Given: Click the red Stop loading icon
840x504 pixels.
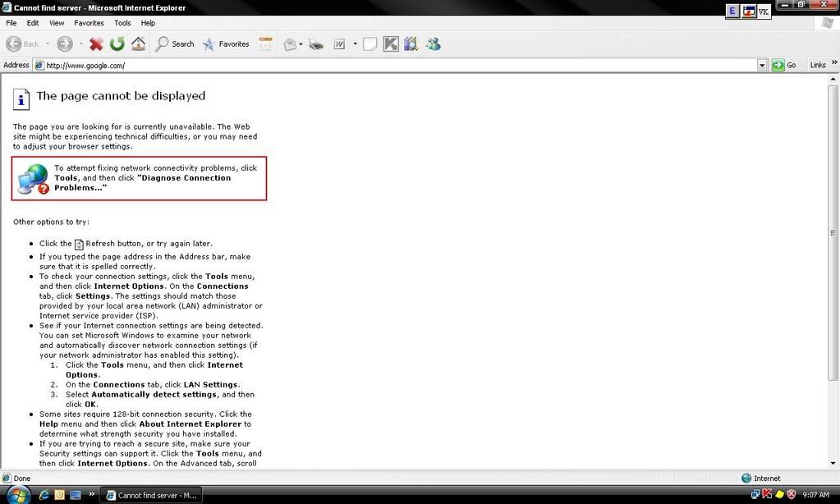Looking at the screenshot, I should (96, 44).
